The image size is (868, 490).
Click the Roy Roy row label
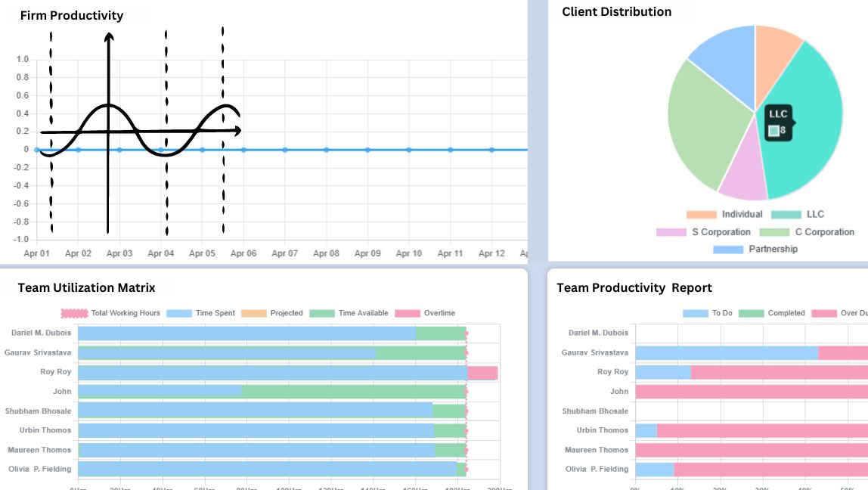[x=56, y=372]
